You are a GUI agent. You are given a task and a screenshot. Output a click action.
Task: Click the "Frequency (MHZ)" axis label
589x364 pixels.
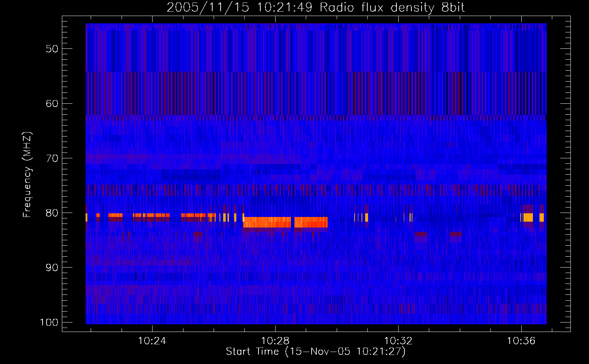[x=27, y=175]
